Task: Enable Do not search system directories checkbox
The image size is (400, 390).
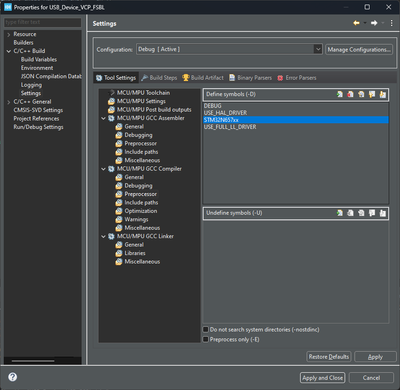Action: 206,329
